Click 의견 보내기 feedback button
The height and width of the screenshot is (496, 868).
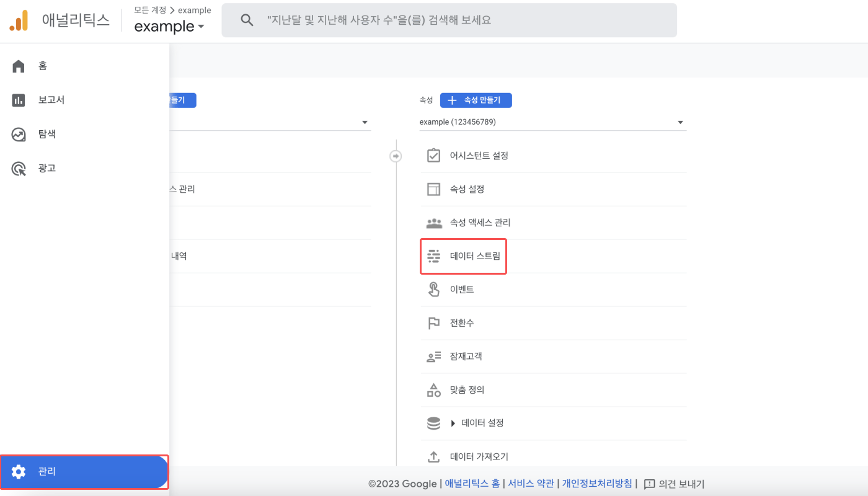[674, 484]
